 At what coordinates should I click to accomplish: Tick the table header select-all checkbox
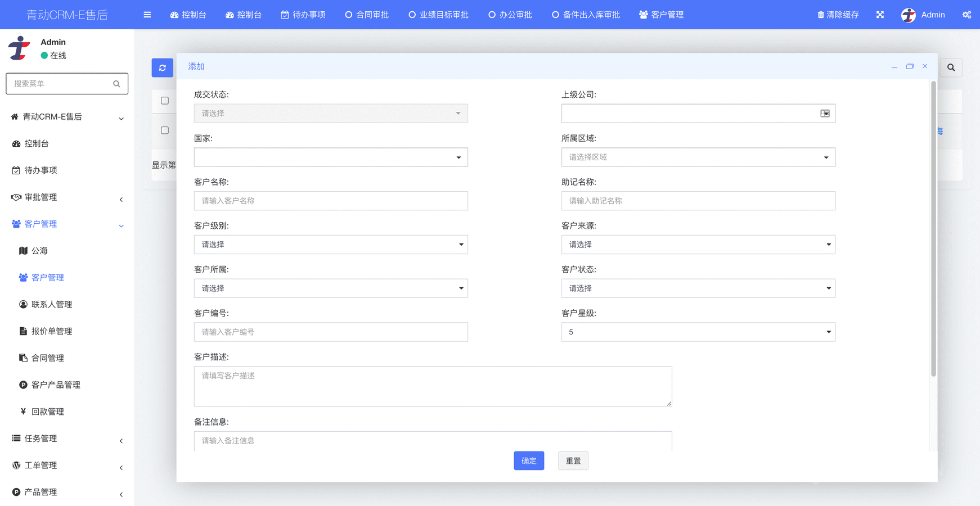coord(165,101)
